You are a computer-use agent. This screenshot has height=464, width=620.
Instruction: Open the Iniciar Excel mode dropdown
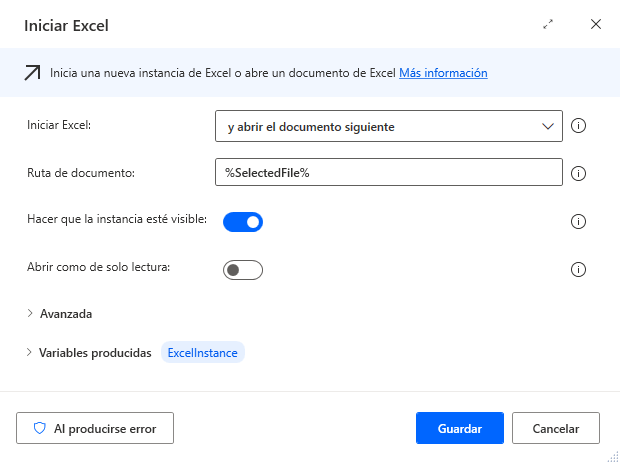click(389, 126)
